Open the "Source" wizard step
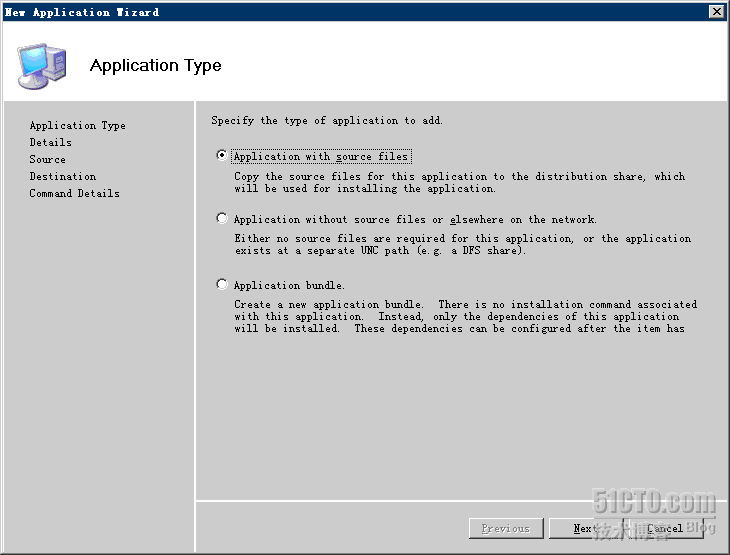This screenshot has width=730, height=555. pos(47,159)
